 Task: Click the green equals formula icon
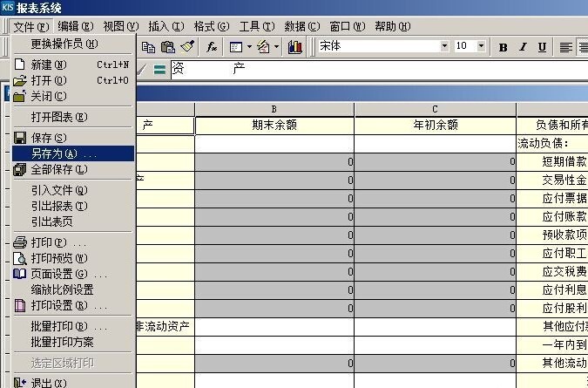159,70
